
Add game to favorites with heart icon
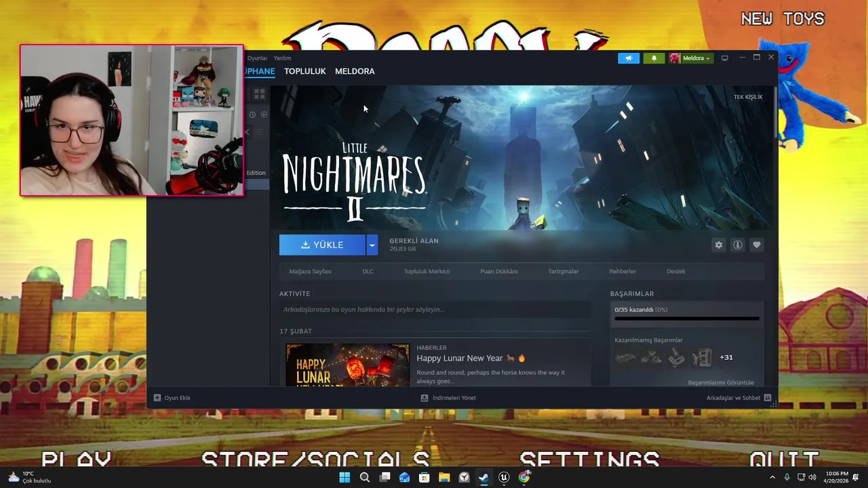pos(757,245)
